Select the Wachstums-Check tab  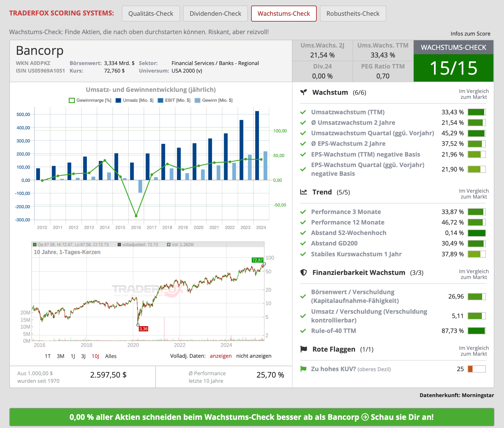284,13
